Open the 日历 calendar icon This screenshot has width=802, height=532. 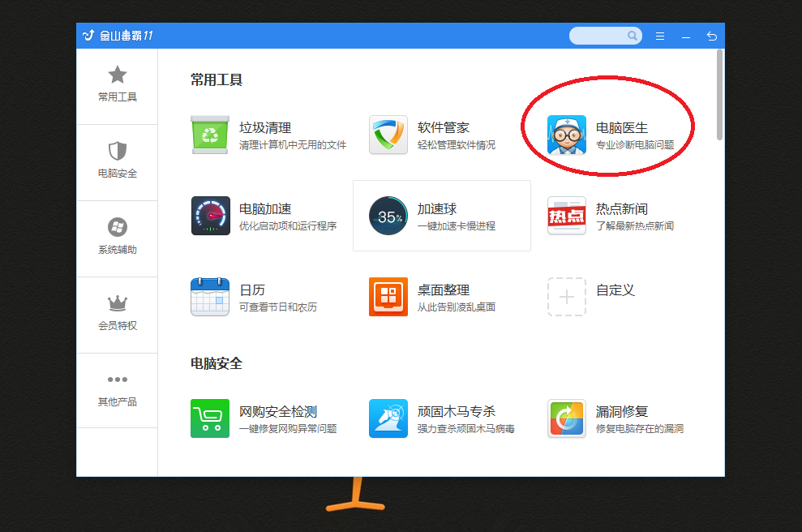(x=210, y=297)
